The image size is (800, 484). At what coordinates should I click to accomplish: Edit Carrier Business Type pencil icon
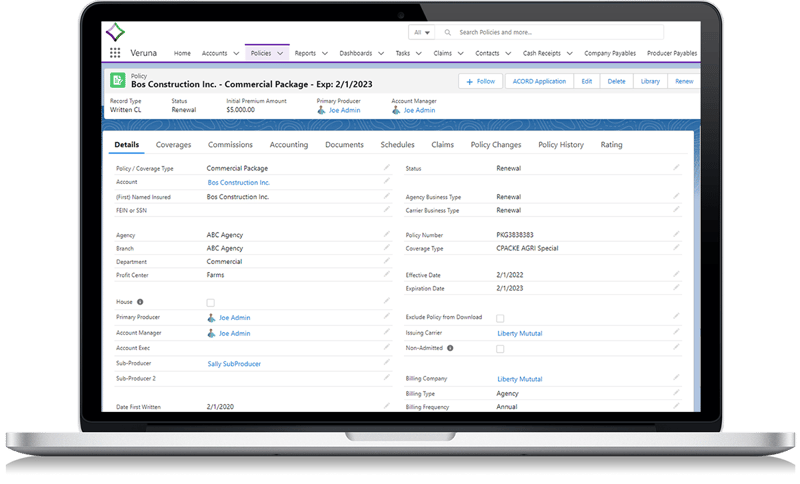[x=676, y=209]
